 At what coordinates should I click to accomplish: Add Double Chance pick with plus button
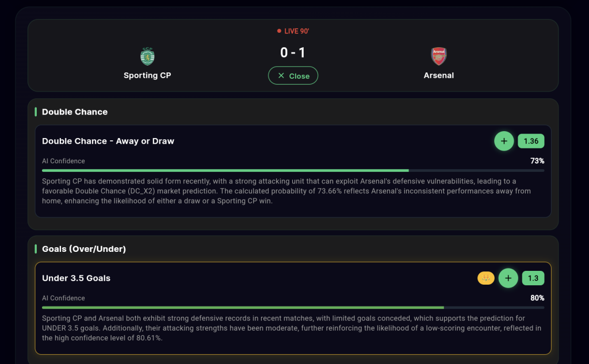tap(504, 141)
